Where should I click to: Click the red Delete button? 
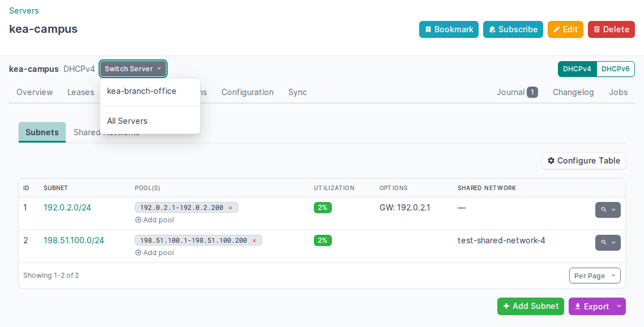tap(612, 29)
